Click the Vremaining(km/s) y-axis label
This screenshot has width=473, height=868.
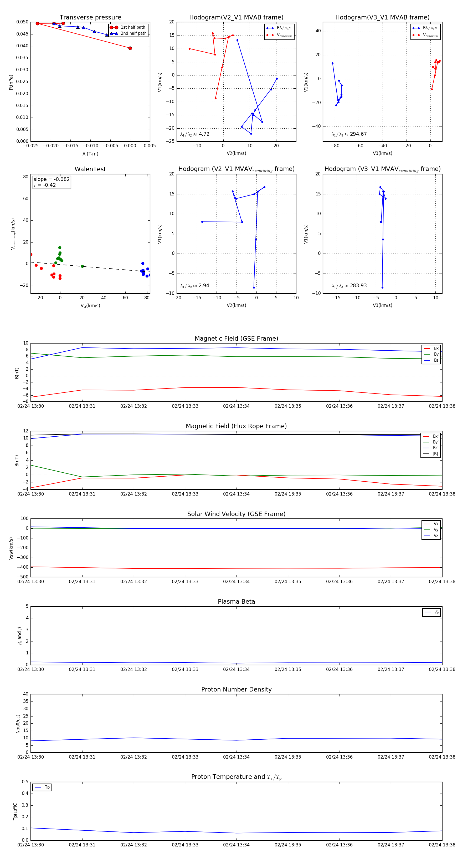(13, 234)
